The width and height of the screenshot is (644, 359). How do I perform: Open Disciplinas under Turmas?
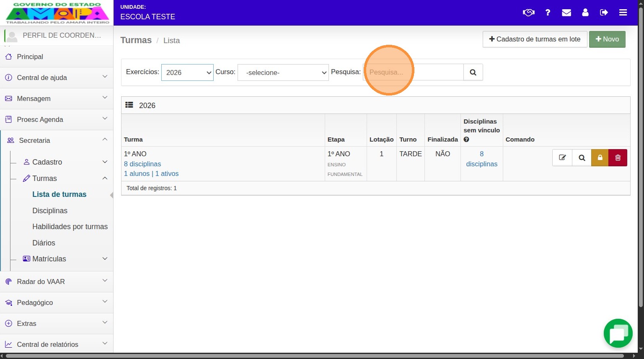(x=50, y=211)
